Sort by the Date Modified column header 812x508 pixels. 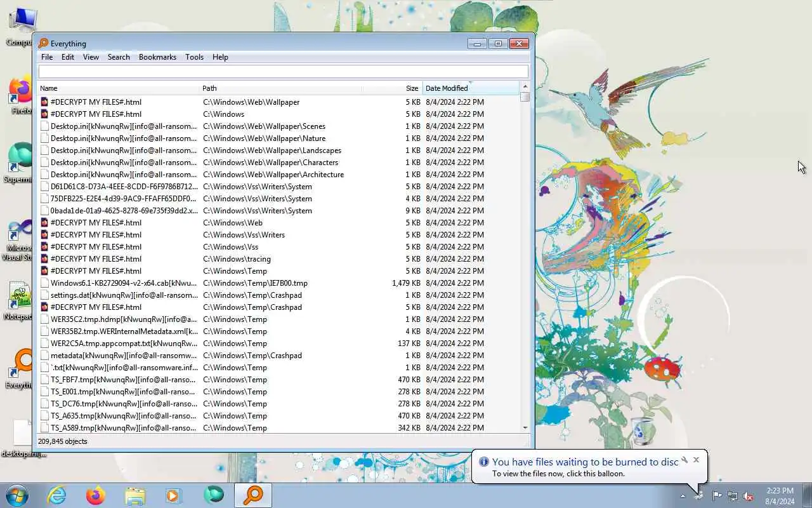pyautogui.click(x=471, y=88)
